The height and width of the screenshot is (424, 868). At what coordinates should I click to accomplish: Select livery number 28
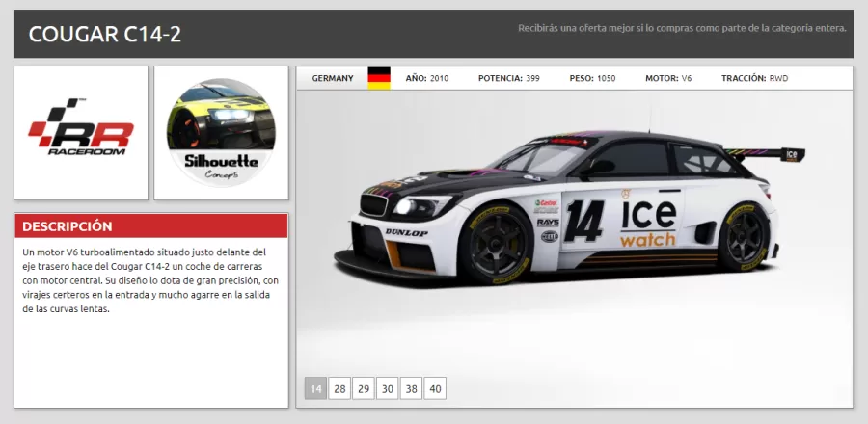click(x=339, y=388)
